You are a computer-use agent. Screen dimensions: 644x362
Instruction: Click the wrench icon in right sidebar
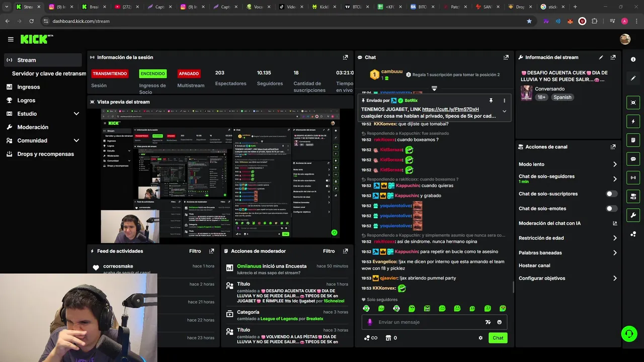633,215
